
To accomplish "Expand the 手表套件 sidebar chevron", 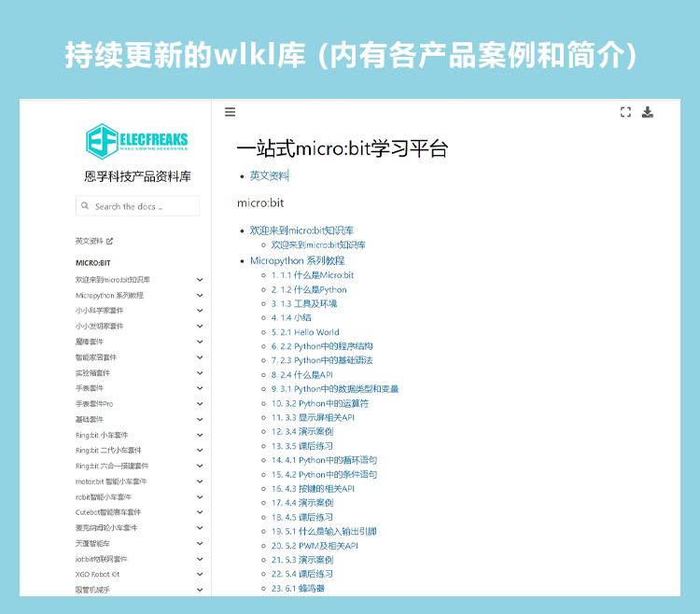I will point(200,388).
